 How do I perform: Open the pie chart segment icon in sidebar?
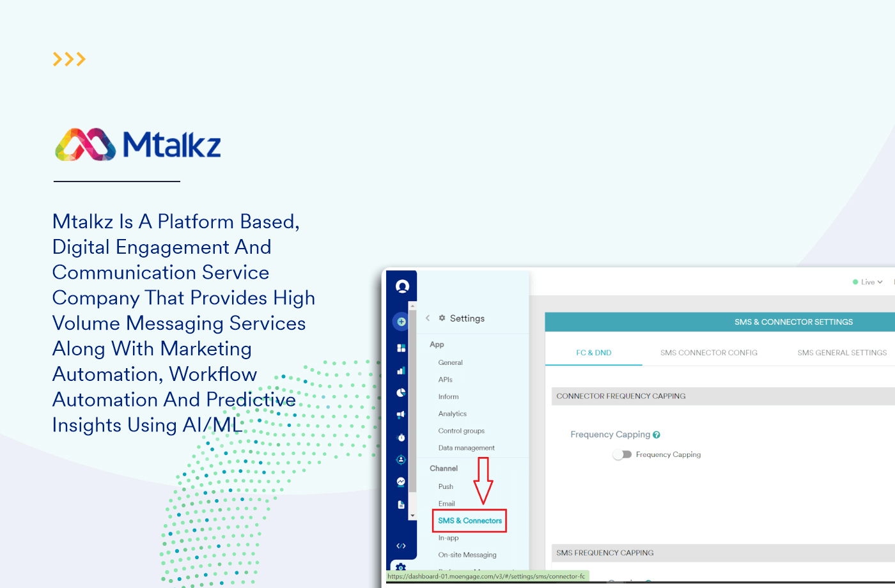tap(401, 392)
